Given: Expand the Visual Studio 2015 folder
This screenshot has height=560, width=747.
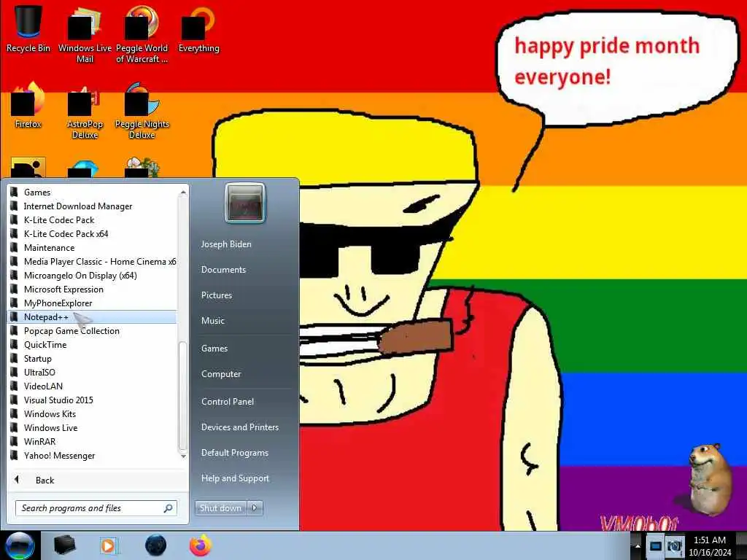Looking at the screenshot, I should [91, 400].
